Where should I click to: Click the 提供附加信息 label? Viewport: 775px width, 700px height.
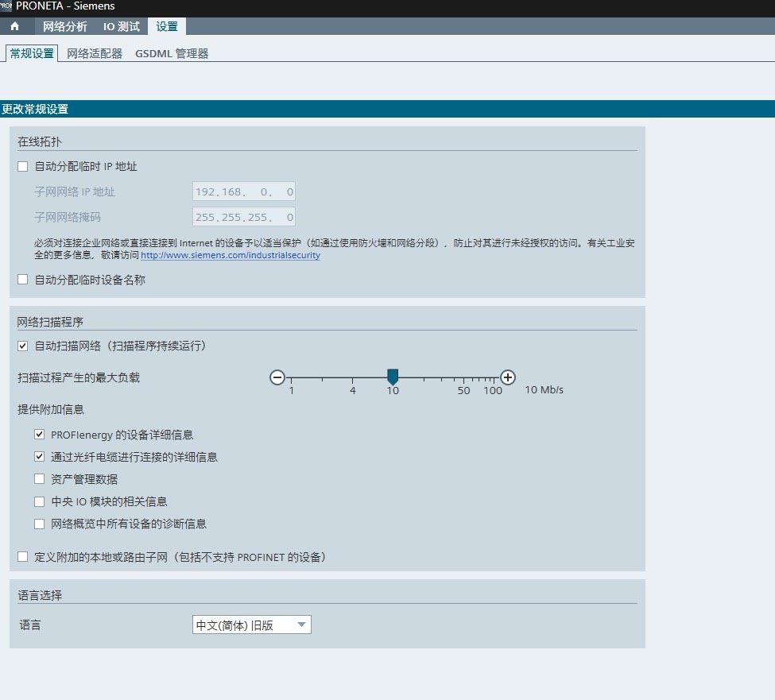point(50,409)
